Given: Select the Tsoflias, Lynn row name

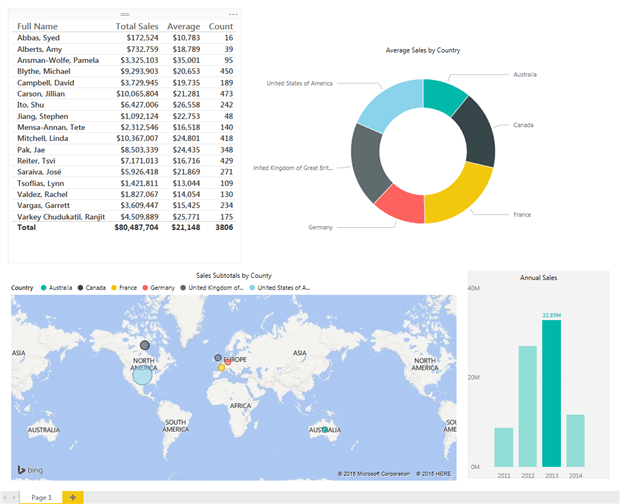Looking at the screenshot, I should pyautogui.click(x=40, y=183).
